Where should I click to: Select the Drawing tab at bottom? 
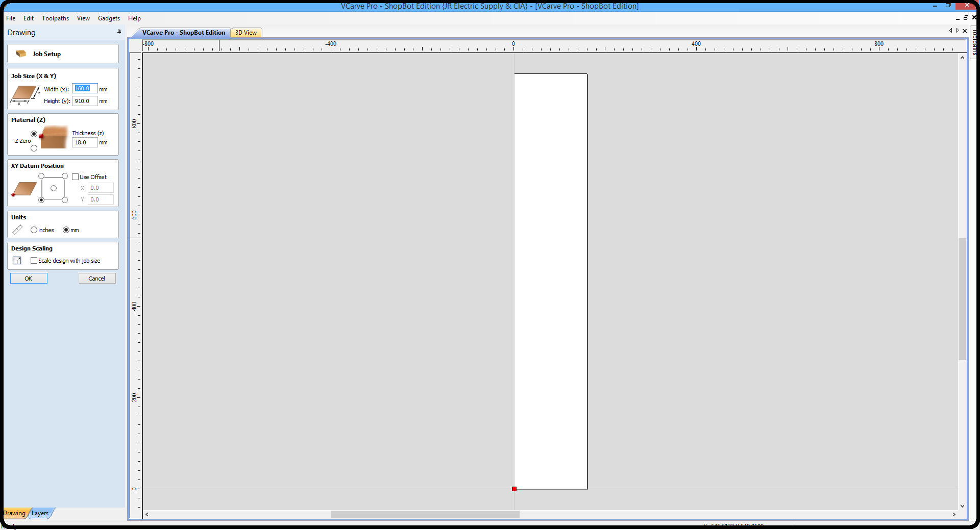point(14,513)
